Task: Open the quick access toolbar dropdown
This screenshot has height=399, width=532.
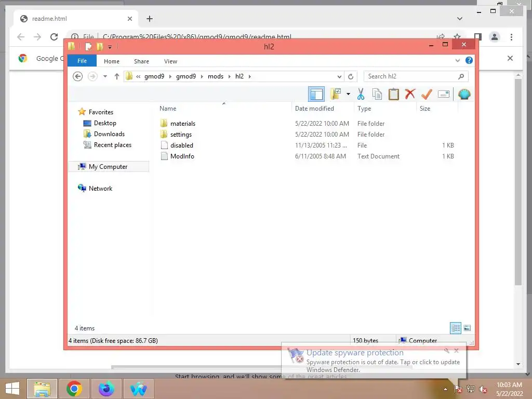Action: [x=110, y=47]
